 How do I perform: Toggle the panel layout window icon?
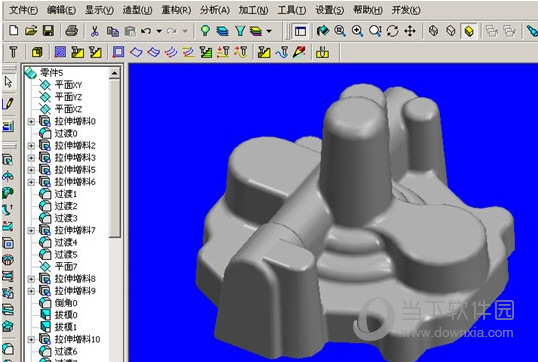[300, 31]
